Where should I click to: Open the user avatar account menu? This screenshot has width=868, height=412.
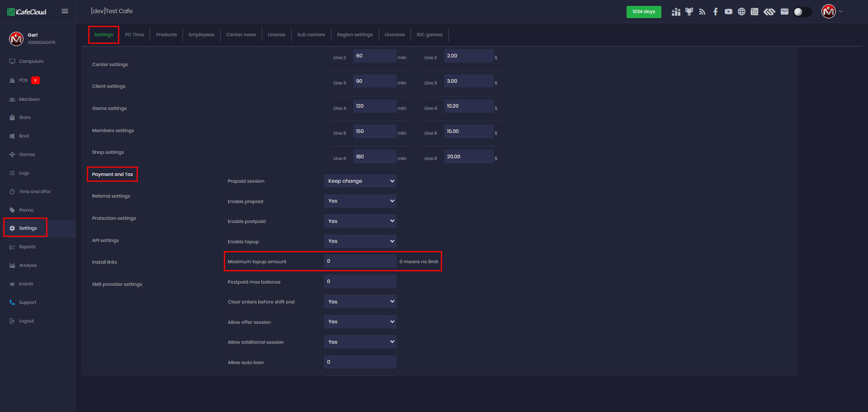tap(829, 12)
